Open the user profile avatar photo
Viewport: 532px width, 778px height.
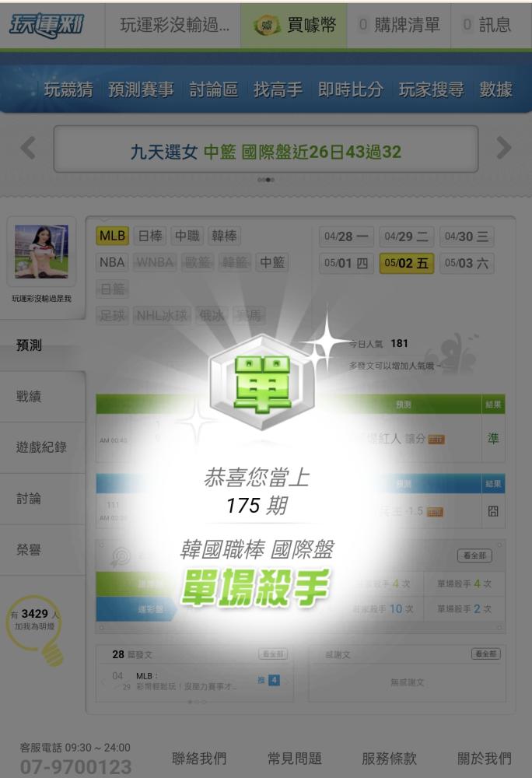42,251
